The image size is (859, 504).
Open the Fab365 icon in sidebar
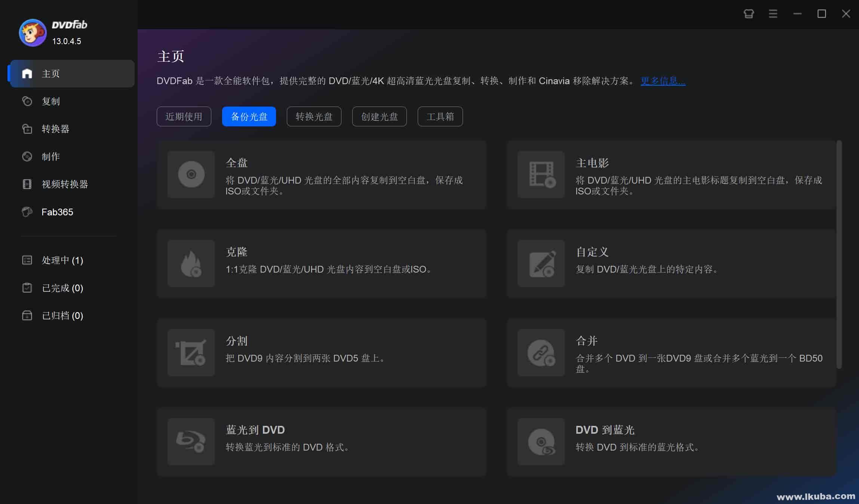[x=27, y=212]
